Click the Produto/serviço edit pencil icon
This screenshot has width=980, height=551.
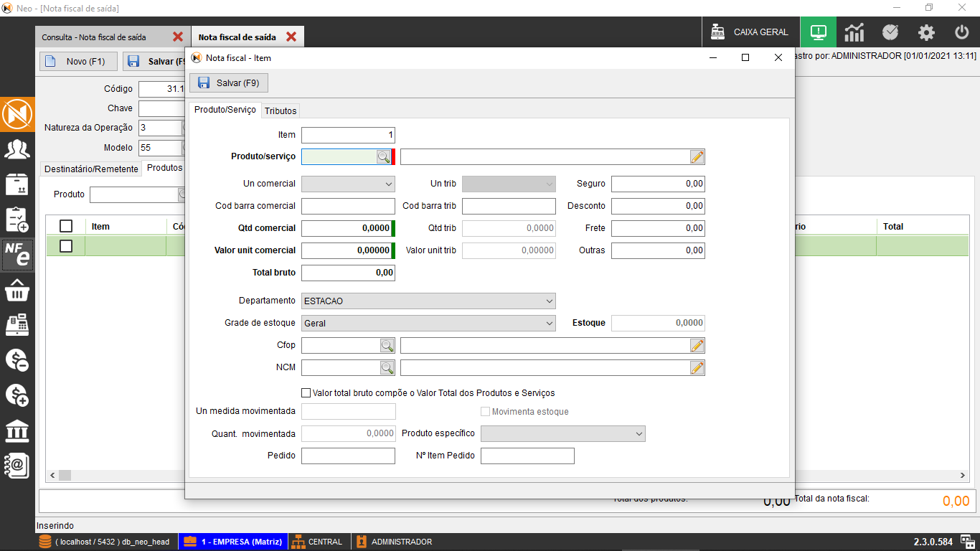click(x=697, y=156)
